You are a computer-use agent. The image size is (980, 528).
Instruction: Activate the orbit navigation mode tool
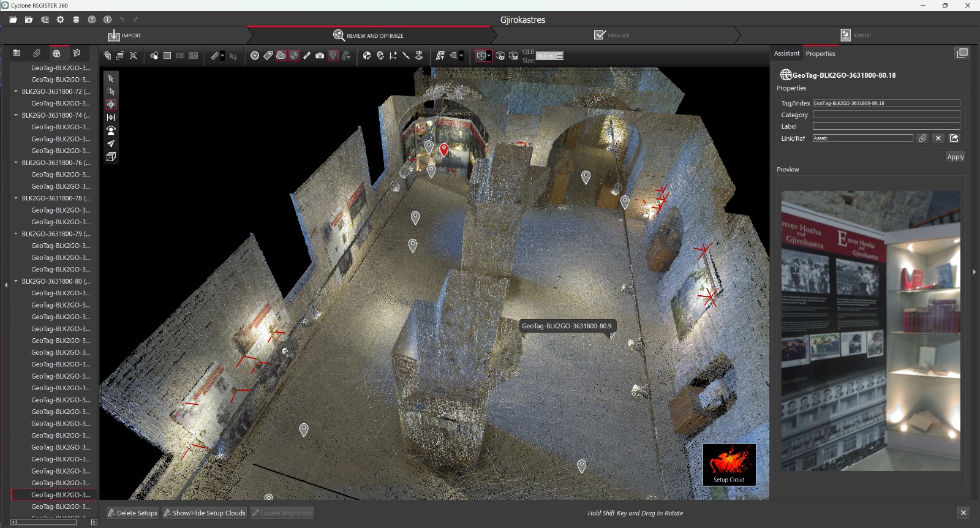[111, 104]
